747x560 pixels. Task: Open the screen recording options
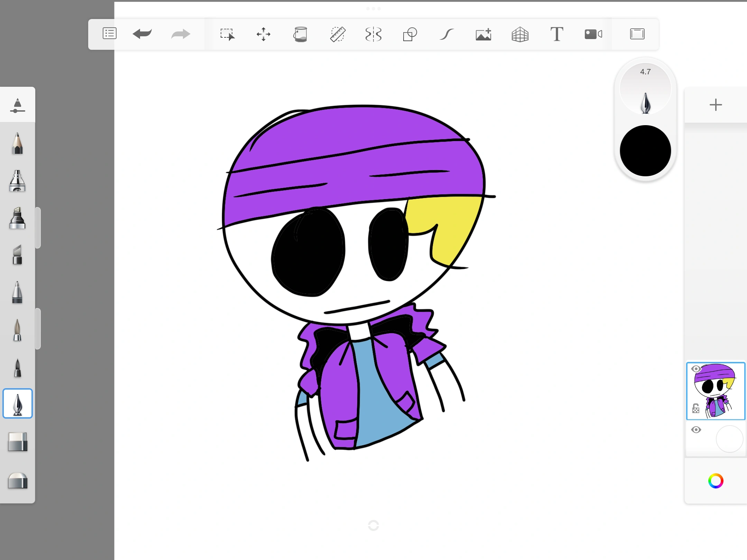point(593,34)
